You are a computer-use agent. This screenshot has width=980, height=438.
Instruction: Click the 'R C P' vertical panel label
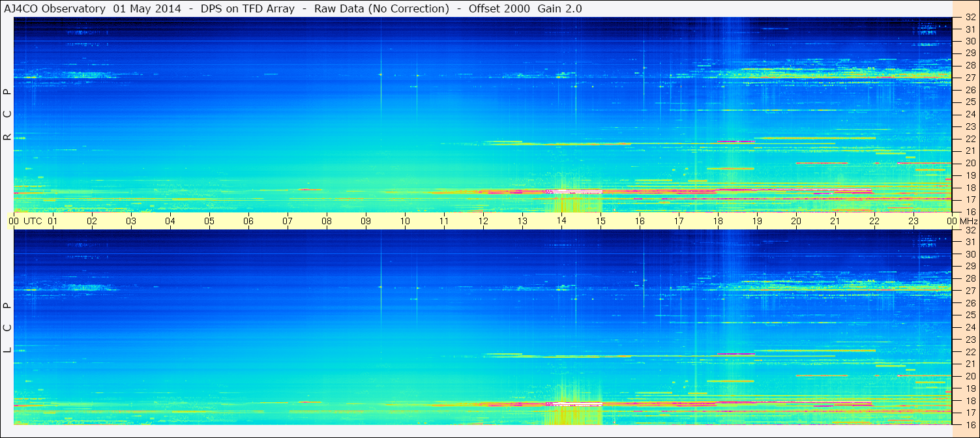[8, 114]
